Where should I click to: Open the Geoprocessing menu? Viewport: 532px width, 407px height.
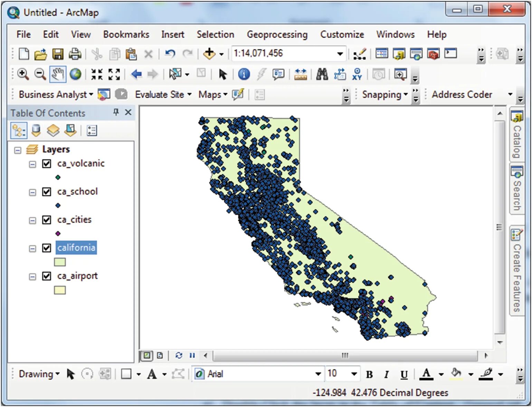click(x=277, y=35)
